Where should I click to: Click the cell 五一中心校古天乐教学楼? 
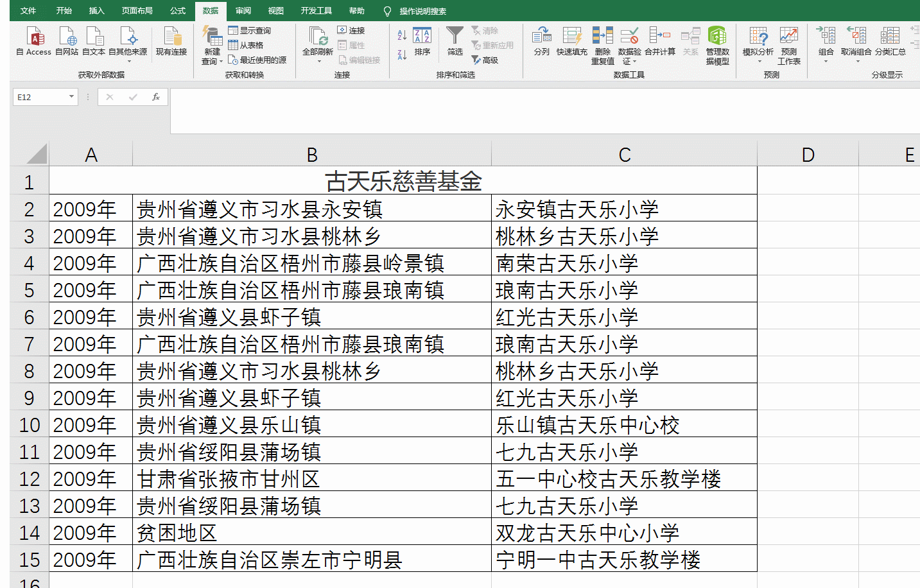tap(624, 478)
